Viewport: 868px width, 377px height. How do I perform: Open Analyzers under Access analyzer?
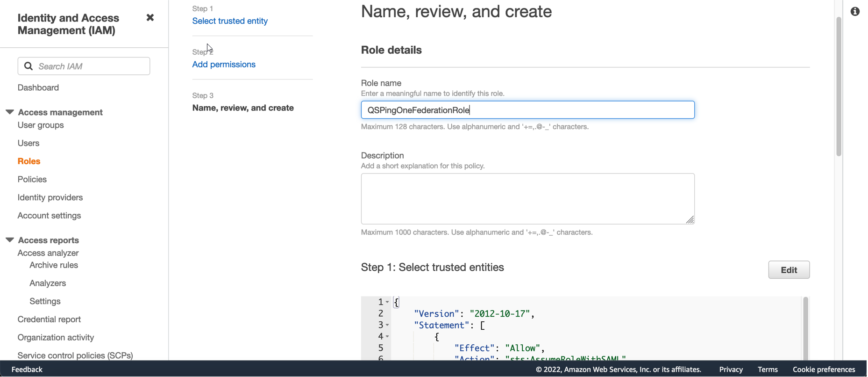pyautogui.click(x=48, y=283)
